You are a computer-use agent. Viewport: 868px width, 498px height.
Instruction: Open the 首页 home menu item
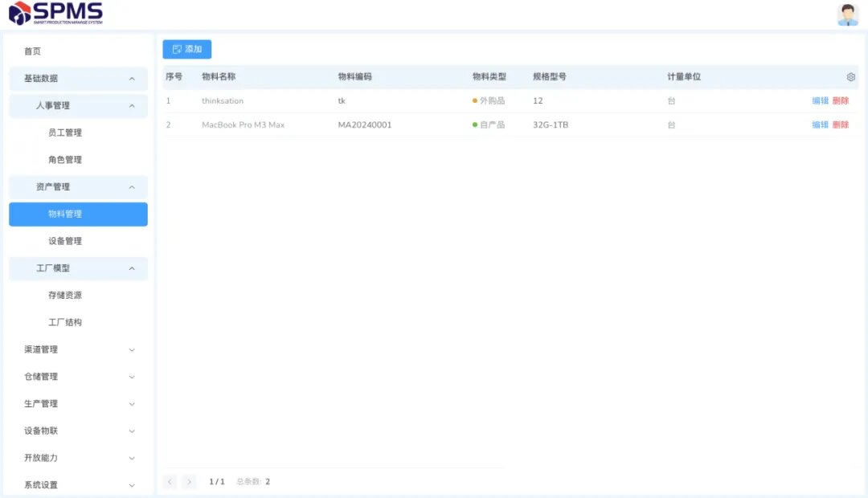[x=33, y=51]
